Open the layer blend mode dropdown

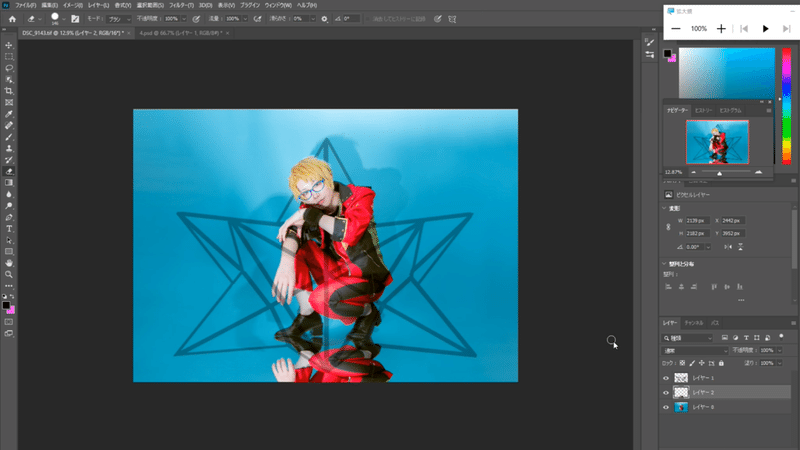point(695,351)
